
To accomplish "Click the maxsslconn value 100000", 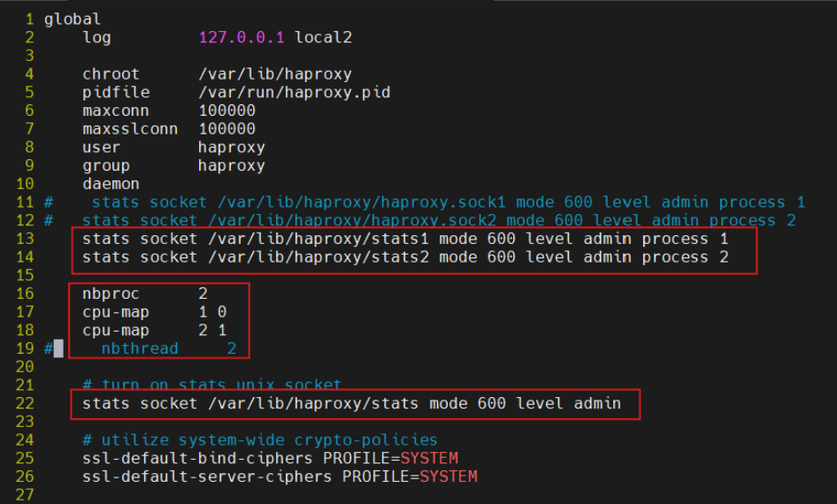I will pyautogui.click(x=227, y=128).
